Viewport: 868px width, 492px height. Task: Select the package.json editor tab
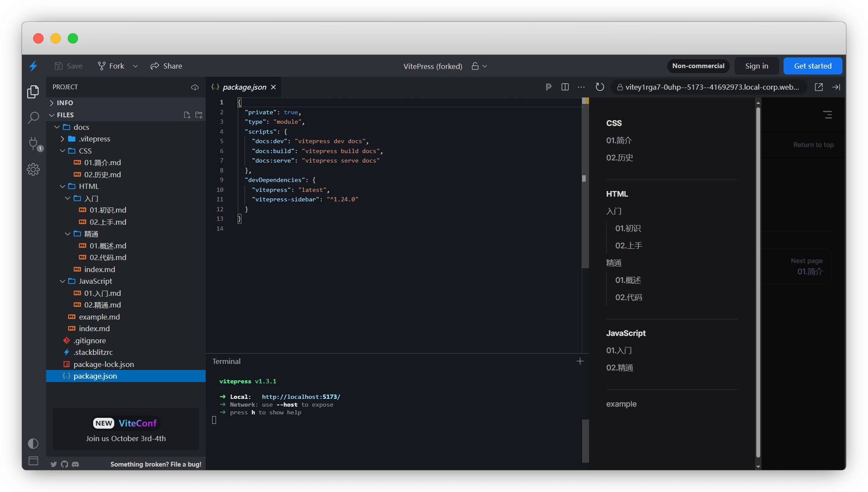[x=244, y=87]
